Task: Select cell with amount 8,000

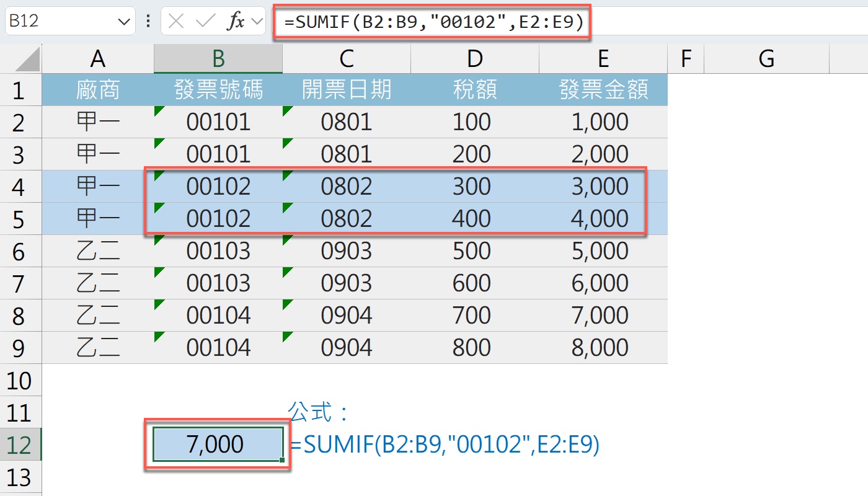Action: 603,348
